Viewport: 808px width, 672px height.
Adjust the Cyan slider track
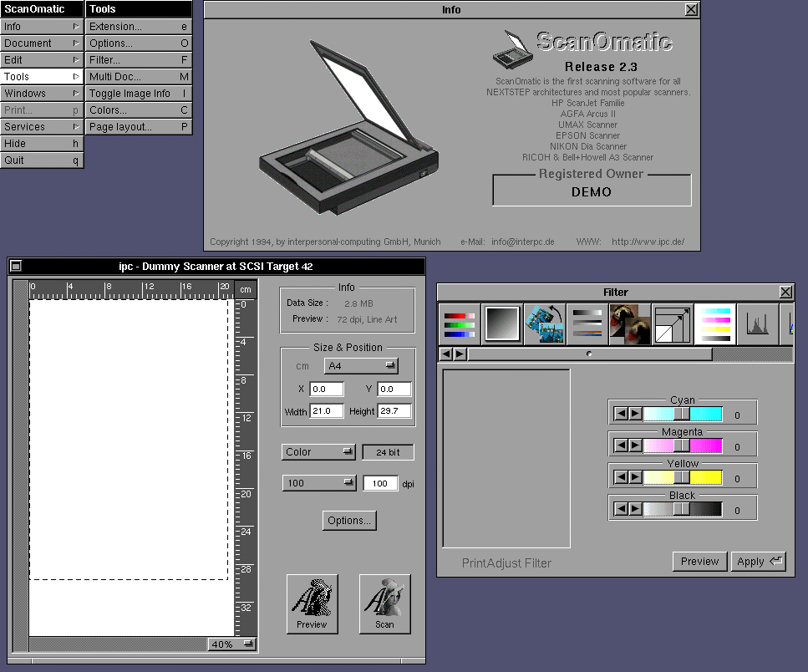(x=683, y=414)
